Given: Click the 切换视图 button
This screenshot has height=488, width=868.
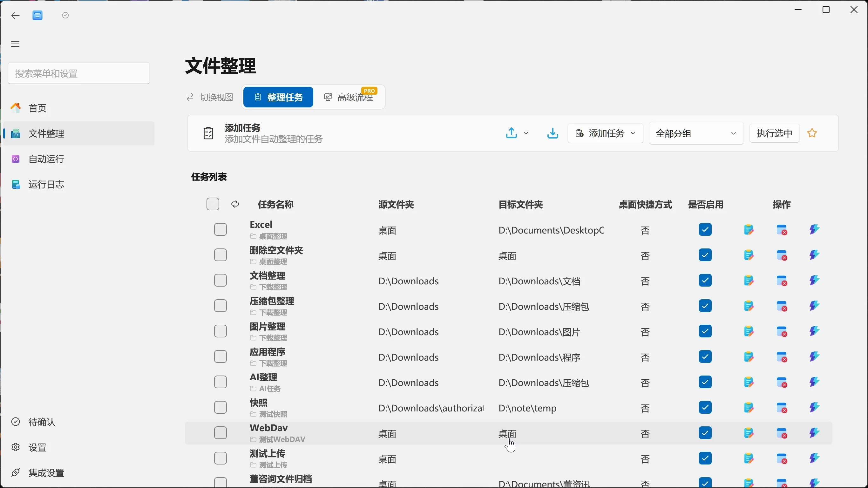Looking at the screenshot, I should 210,98.
